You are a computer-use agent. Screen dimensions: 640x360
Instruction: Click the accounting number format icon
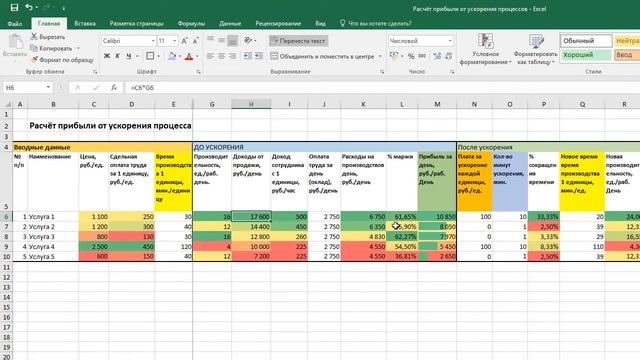click(x=394, y=56)
